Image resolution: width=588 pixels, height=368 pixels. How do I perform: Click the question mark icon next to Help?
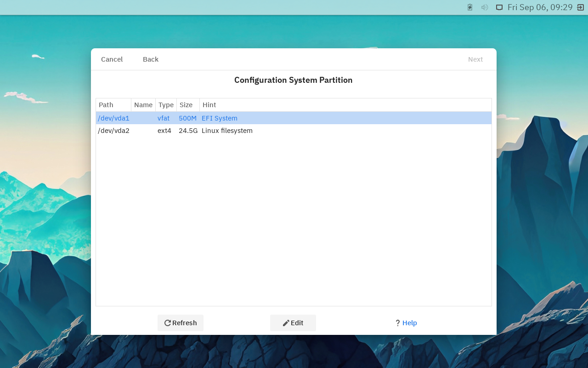pos(397,322)
